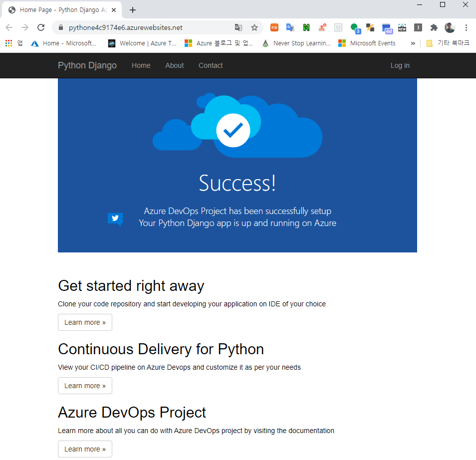Open the gray square extension icon
This screenshot has height=460, width=476.
(338, 27)
